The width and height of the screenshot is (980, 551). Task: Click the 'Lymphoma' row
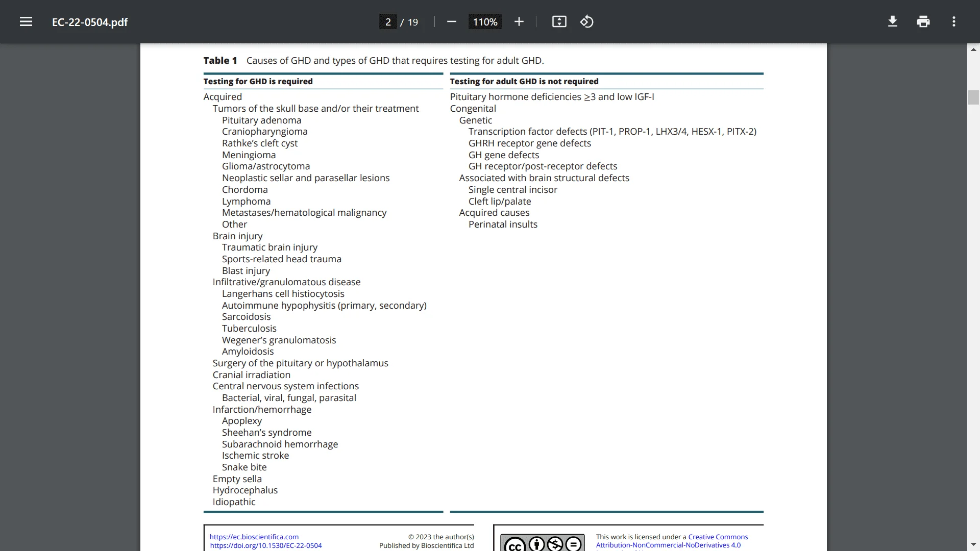(x=246, y=201)
